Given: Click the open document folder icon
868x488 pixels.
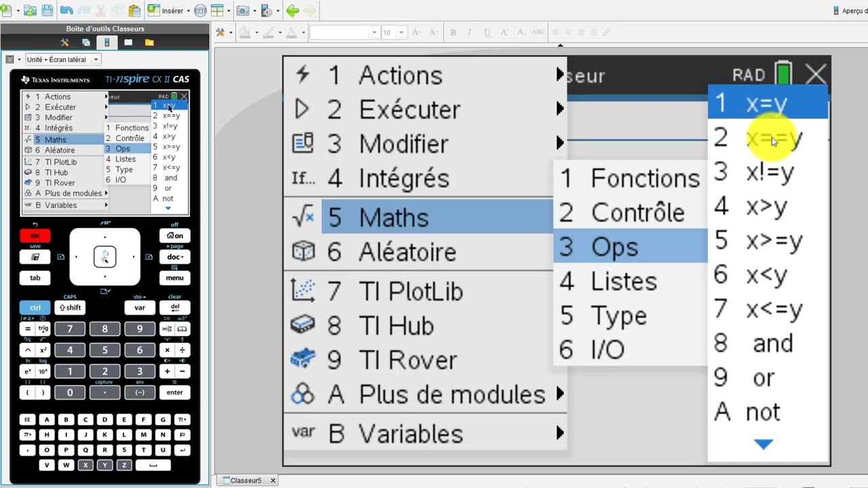Looking at the screenshot, I should click(30, 10).
